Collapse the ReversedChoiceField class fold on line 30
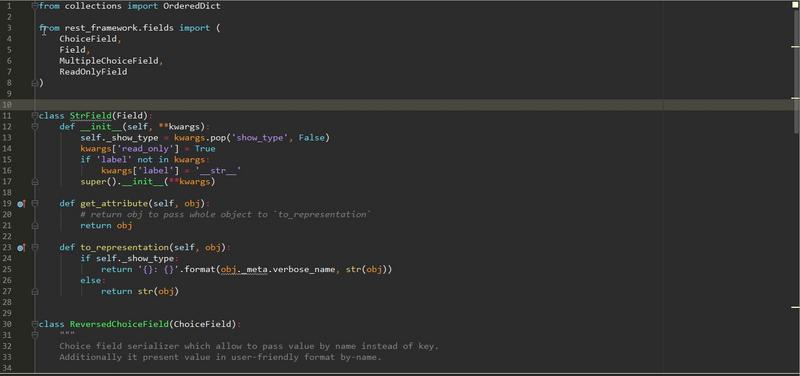The width and height of the screenshot is (800, 376). click(35, 324)
